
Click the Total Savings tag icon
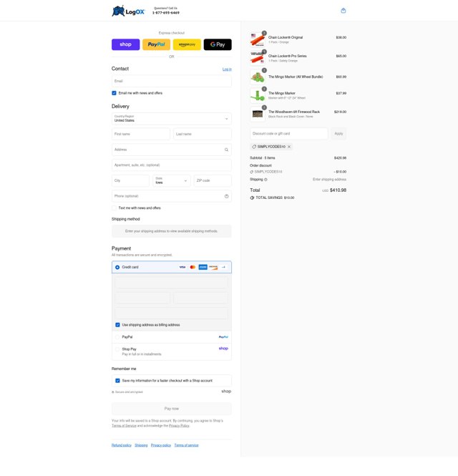[252, 198]
